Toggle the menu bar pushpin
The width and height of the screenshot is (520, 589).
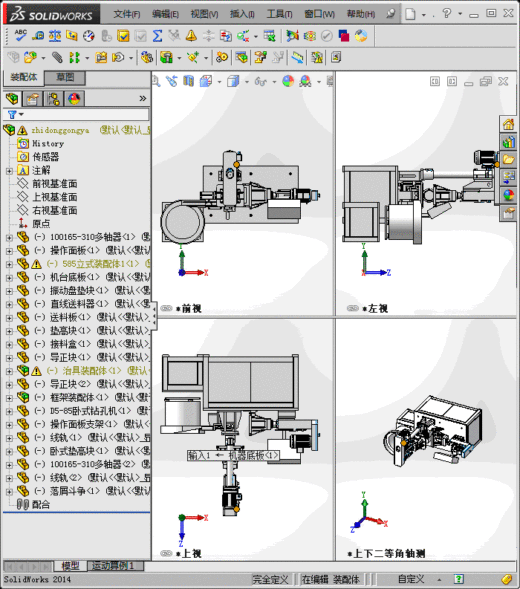click(x=391, y=14)
